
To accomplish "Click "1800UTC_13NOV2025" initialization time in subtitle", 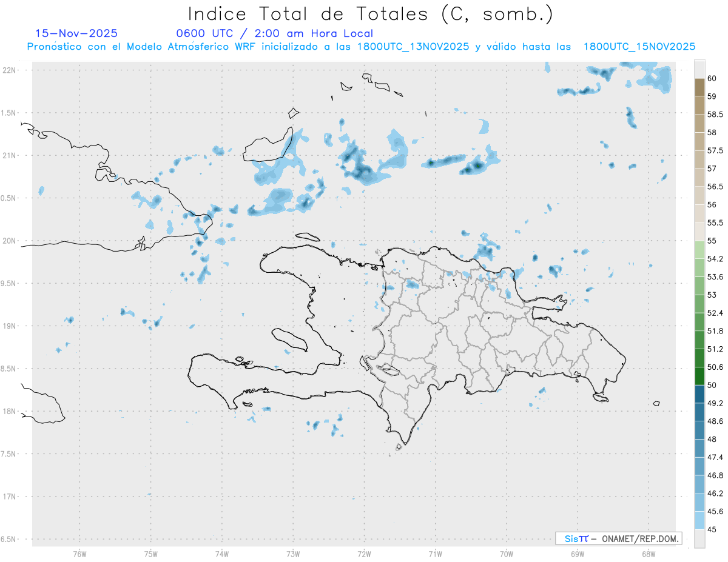I will [x=413, y=47].
